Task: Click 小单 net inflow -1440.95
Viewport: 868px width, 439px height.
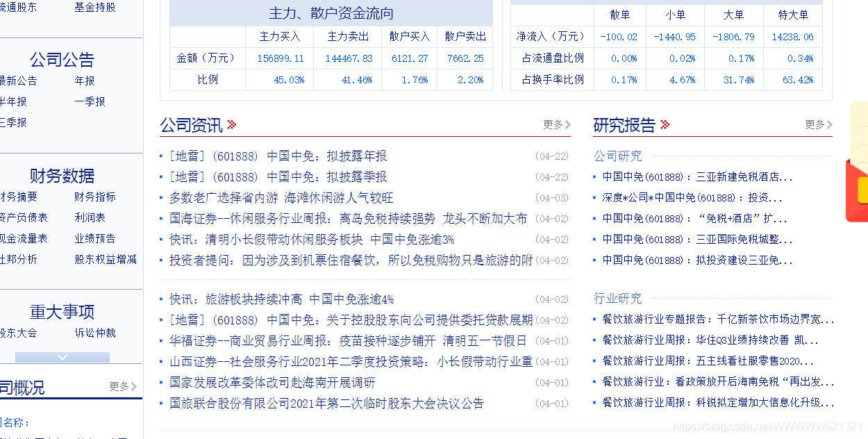Action: [x=674, y=37]
